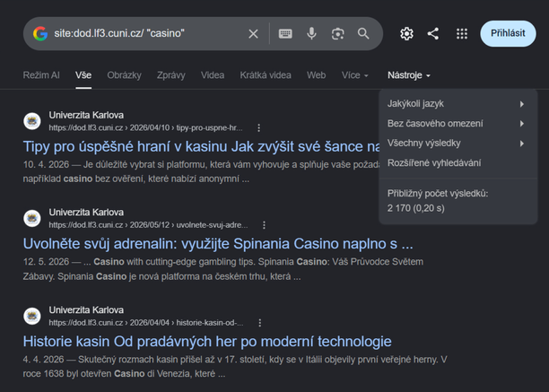
Task: Click the result count text 2 170 (0,20 s)
Action: click(416, 208)
